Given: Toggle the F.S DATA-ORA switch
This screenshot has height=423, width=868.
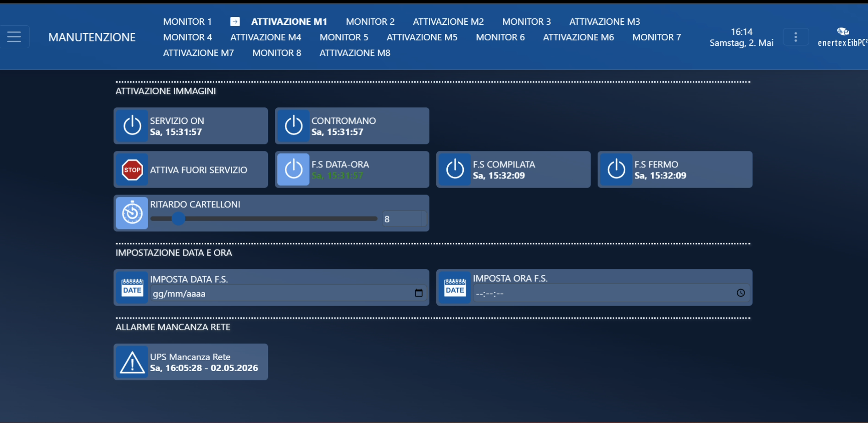Looking at the screenshot, I should click(294, 170).
